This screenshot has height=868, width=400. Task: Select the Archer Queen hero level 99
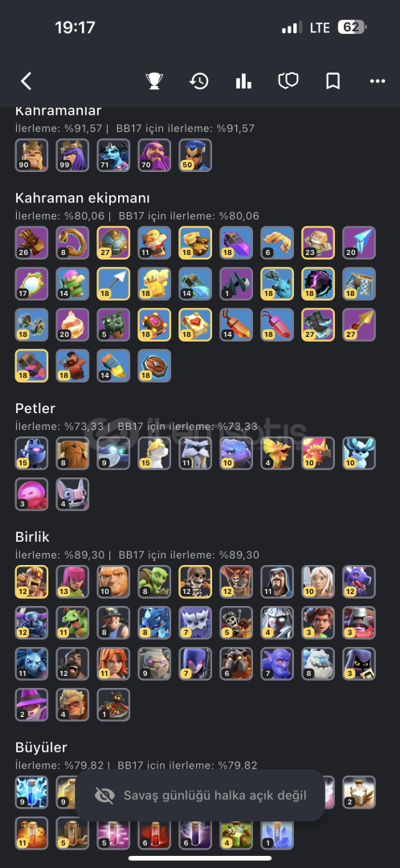72,155
